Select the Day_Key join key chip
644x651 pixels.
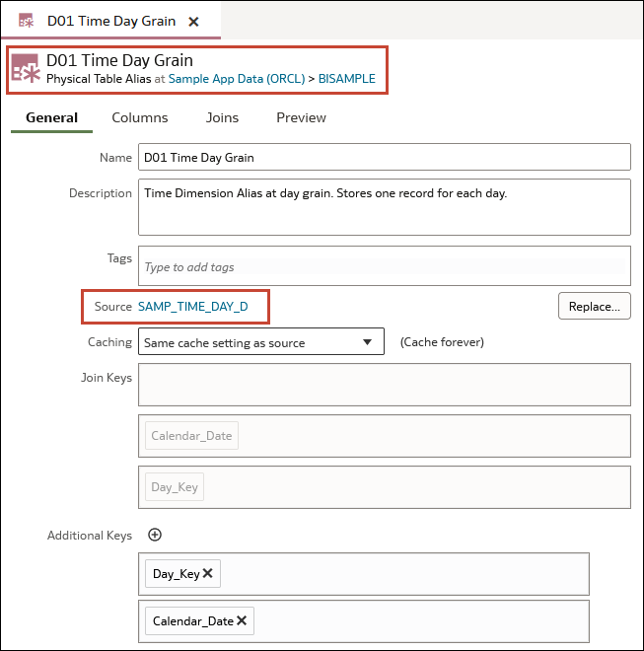click(175, 486)
